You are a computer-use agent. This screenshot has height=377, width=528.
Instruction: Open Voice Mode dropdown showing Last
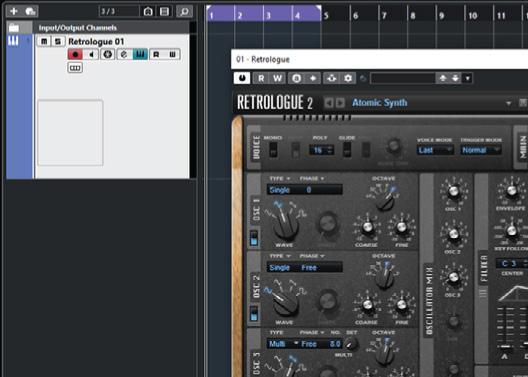coord(435,150)
